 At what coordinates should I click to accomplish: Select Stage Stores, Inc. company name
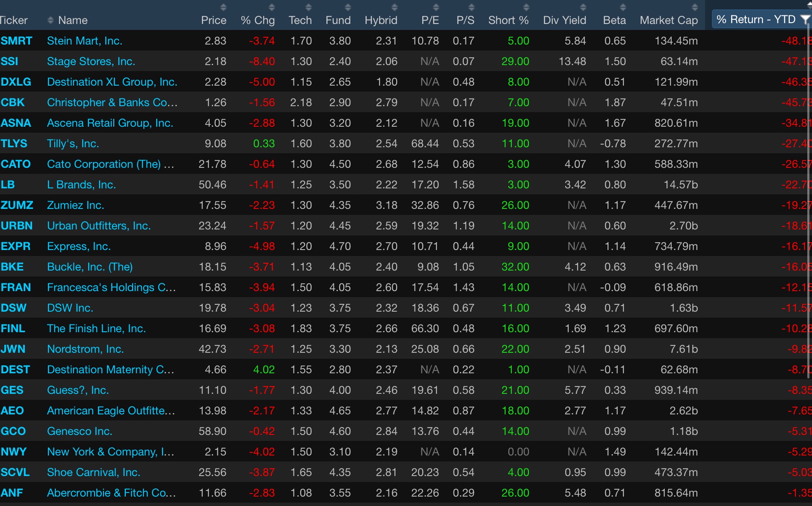(x=91, y=61)
